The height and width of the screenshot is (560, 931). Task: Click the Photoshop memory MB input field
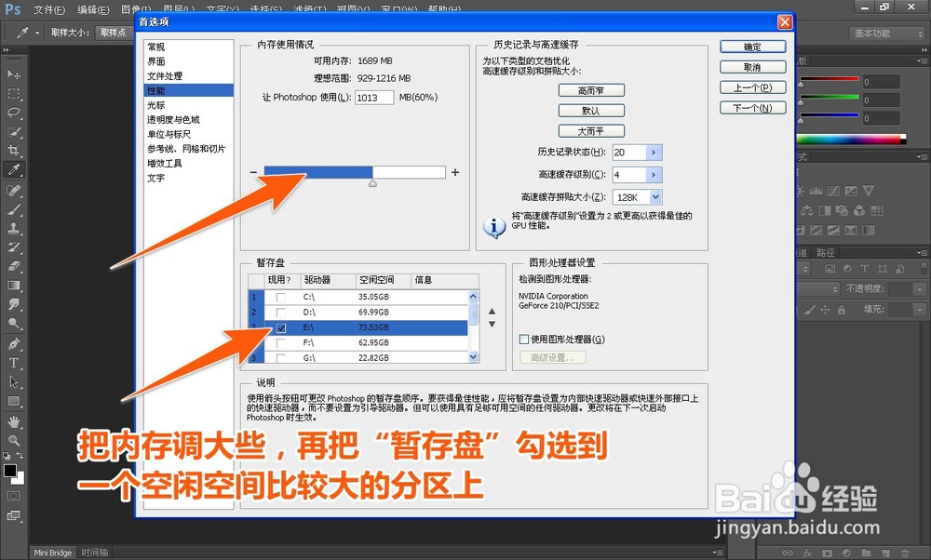[x=374, y=98]
